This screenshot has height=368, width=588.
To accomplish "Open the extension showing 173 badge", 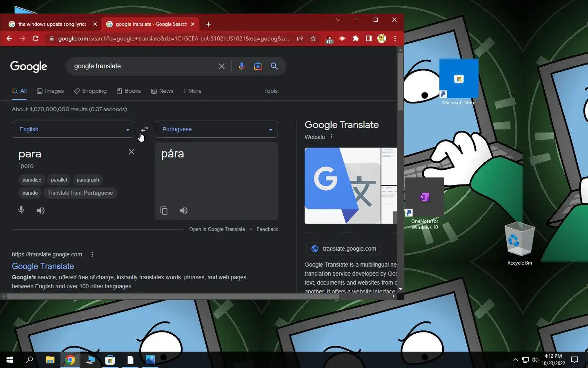I will 330,39.
